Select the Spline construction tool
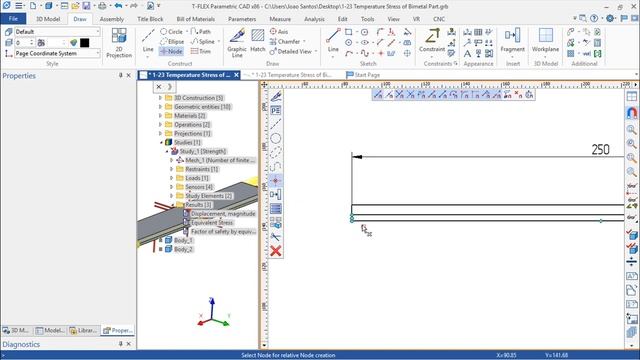Image resolution: width=640 pixels, height=360 pixels. click(x=203, y=41)
